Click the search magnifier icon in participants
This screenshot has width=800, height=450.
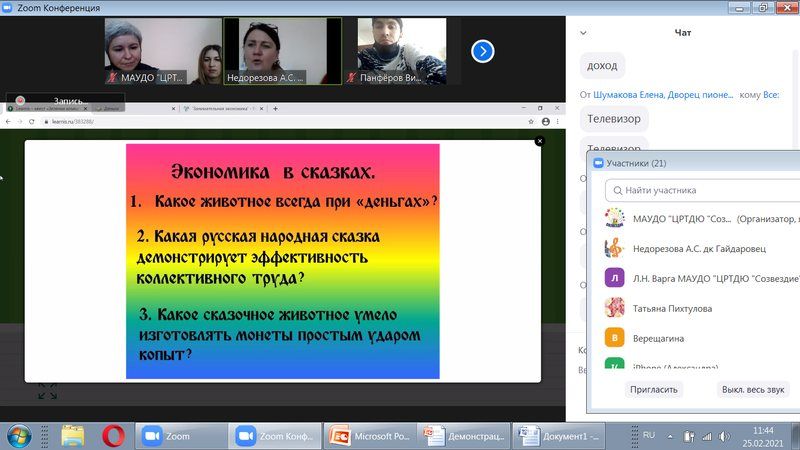click(617, 190)
